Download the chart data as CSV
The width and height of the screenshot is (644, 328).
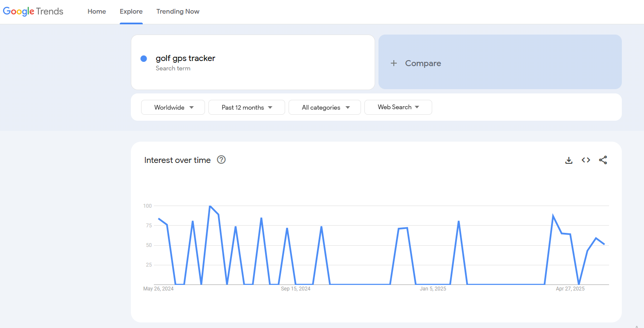[569, 160]
